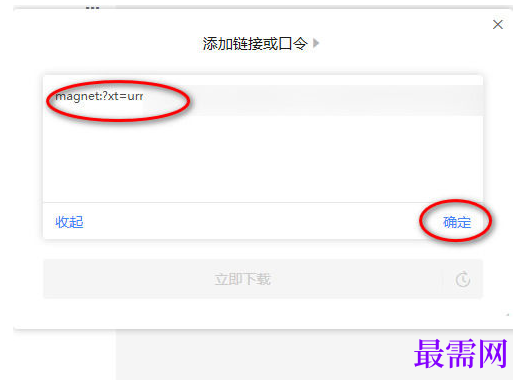526x385 pixels.
Task: Collapse the link box with 收起
Action: coord(69,222)
